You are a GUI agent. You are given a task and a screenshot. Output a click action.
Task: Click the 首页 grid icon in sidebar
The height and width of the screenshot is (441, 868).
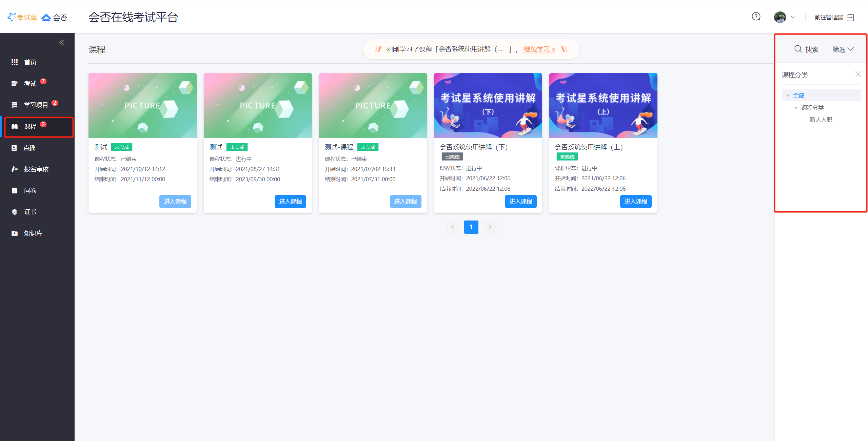pyautogui.click(x=15, y=62)
